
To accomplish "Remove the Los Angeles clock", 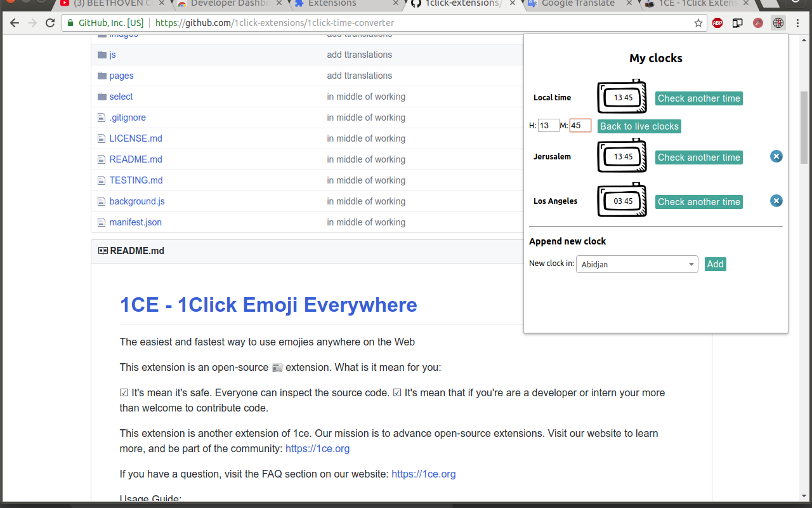I will click(776, 201).
